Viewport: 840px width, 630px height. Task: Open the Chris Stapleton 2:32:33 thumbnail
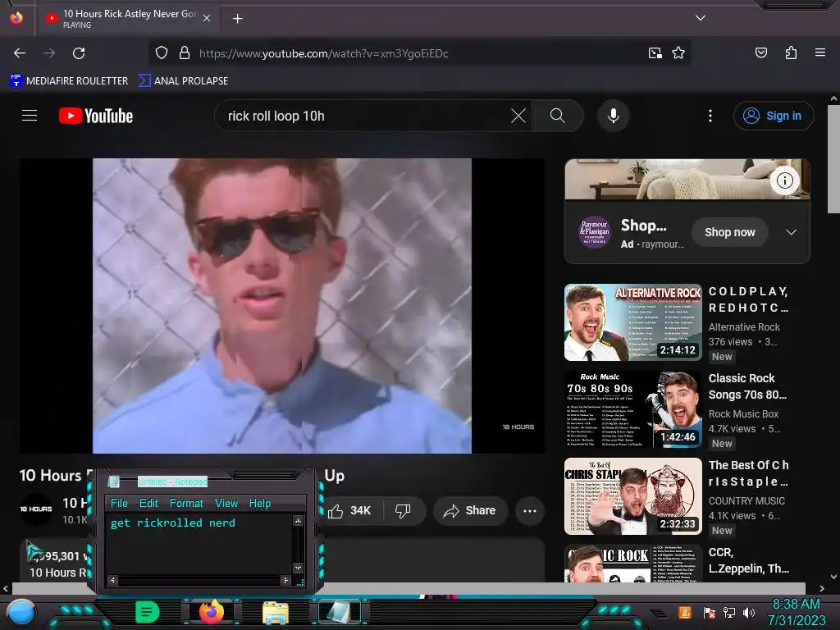click(633, 496)
